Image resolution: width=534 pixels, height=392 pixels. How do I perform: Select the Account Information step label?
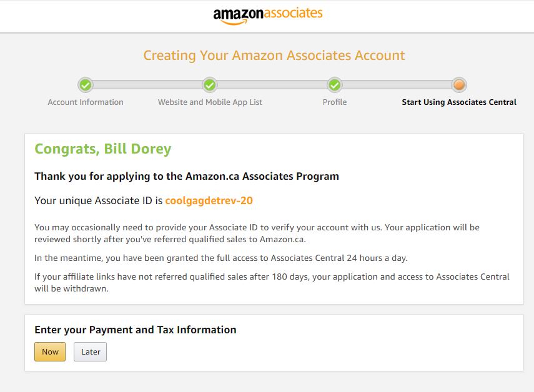point(86,102)
